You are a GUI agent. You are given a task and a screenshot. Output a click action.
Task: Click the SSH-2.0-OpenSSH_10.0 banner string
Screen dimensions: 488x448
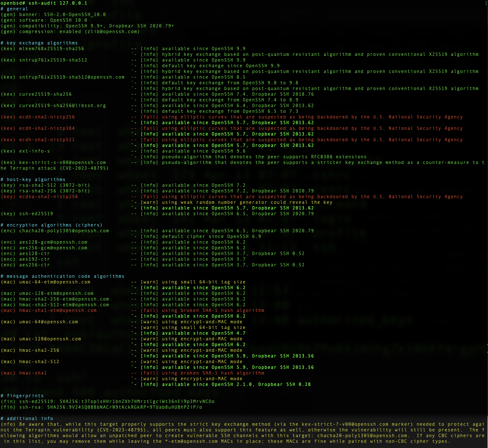(75, 14)
